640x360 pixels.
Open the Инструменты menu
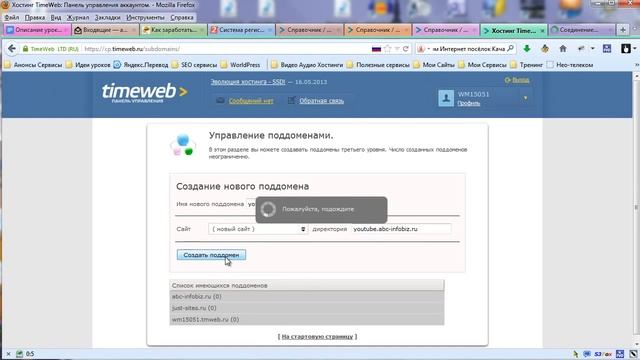coord(145,18)
